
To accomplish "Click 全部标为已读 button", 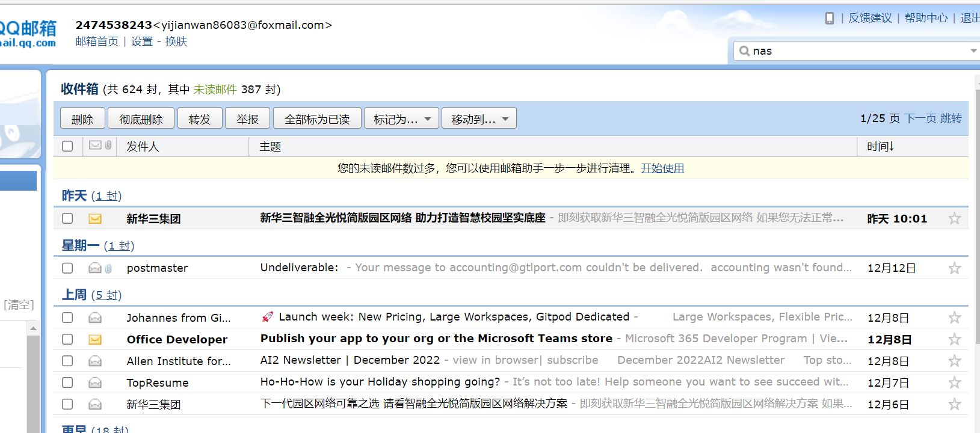I will click(317, 118).
